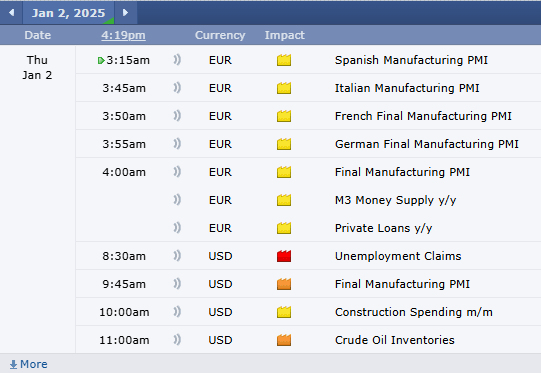Image resolution: width=541 pixels, height=373 pixels.
Task: Click red impact icon for Unemployment Claims
Action: click(x=284, y=256)
